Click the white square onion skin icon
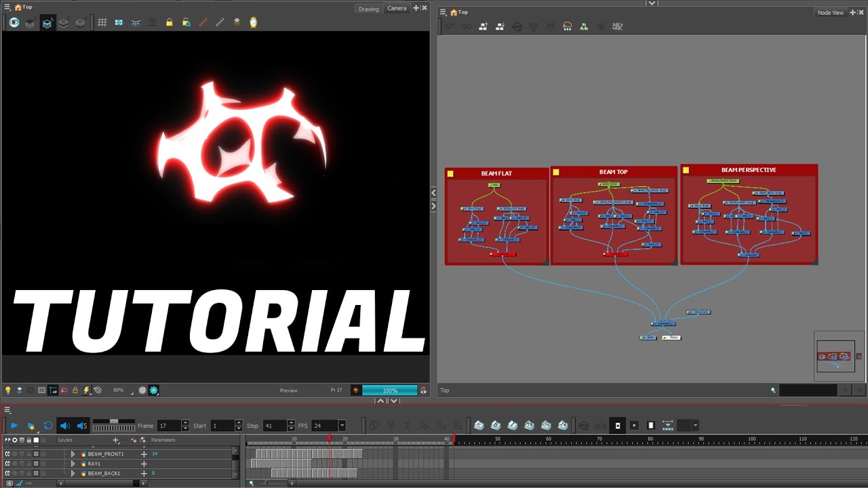 [651, 426]
